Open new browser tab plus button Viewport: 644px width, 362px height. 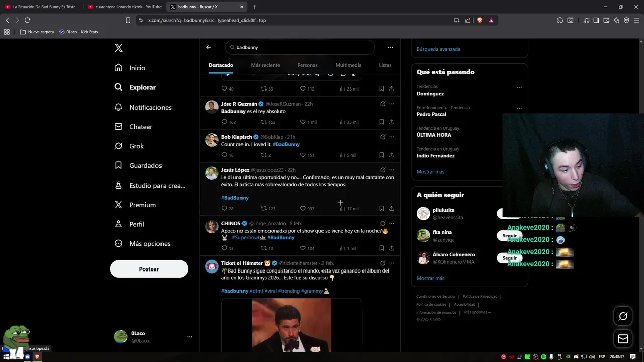point(254,7)
